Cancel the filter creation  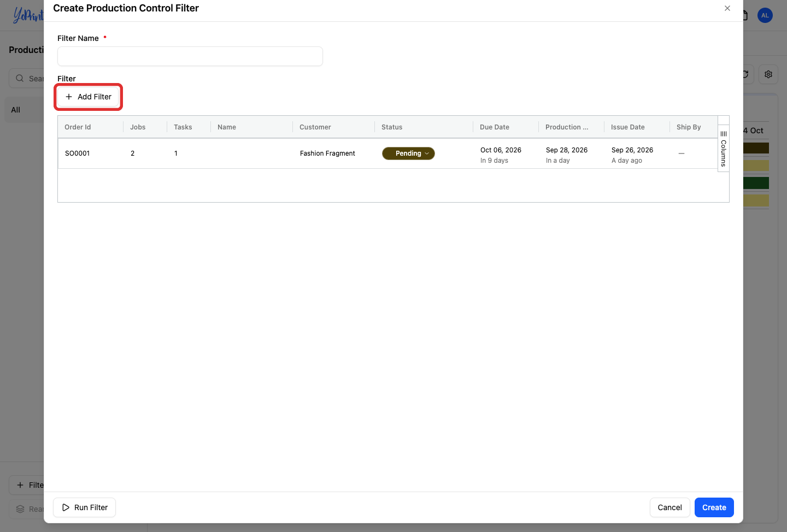(669, 507)
